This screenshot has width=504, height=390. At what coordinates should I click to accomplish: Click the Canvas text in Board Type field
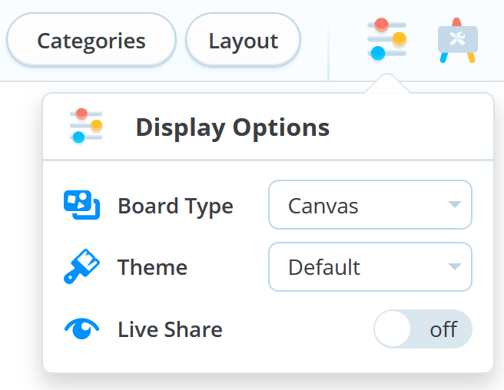point(323,206)
